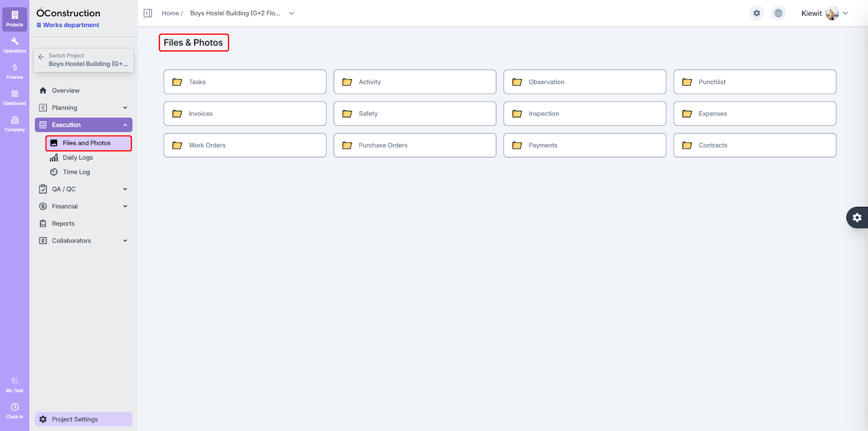Click the Safety folder icon
The image size is (868, 431).
[347, 113]
